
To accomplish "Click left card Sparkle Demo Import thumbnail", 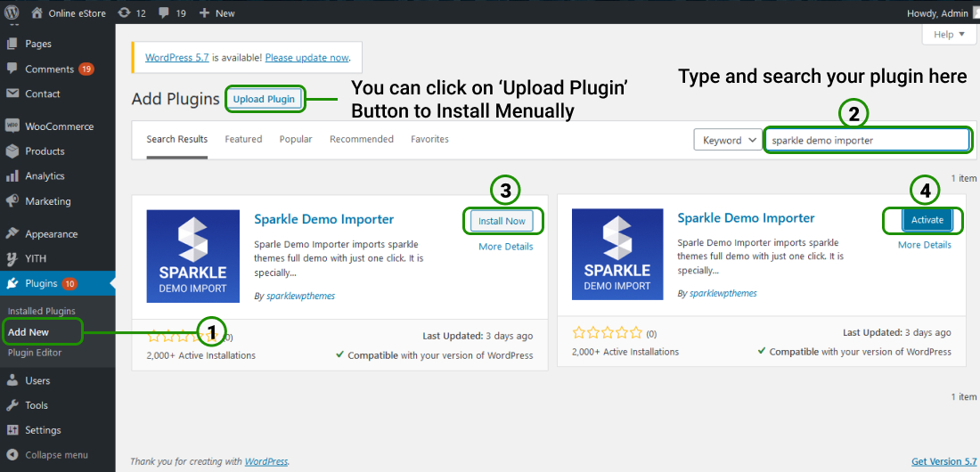I will (x=193, y=256).
